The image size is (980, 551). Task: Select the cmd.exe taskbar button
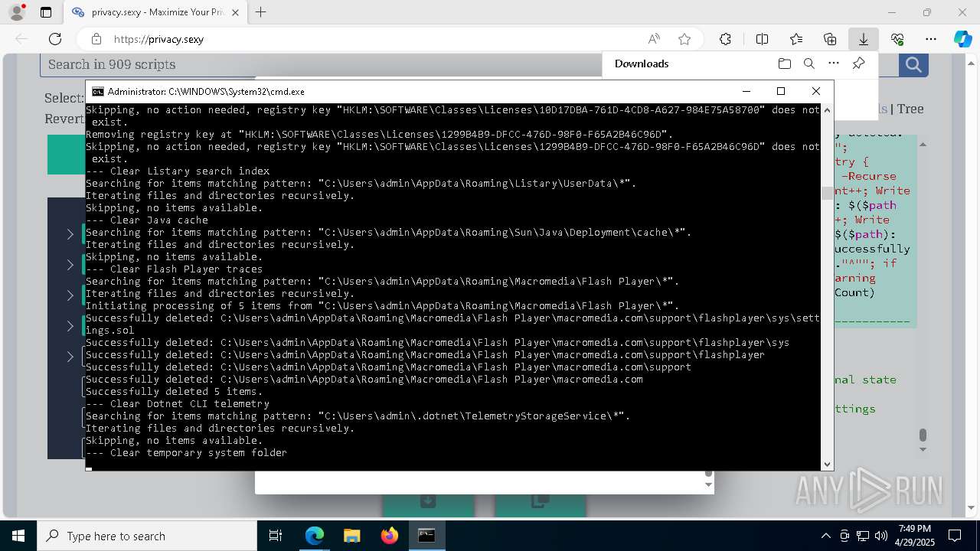pyautogui.click(x=426, y=536)
